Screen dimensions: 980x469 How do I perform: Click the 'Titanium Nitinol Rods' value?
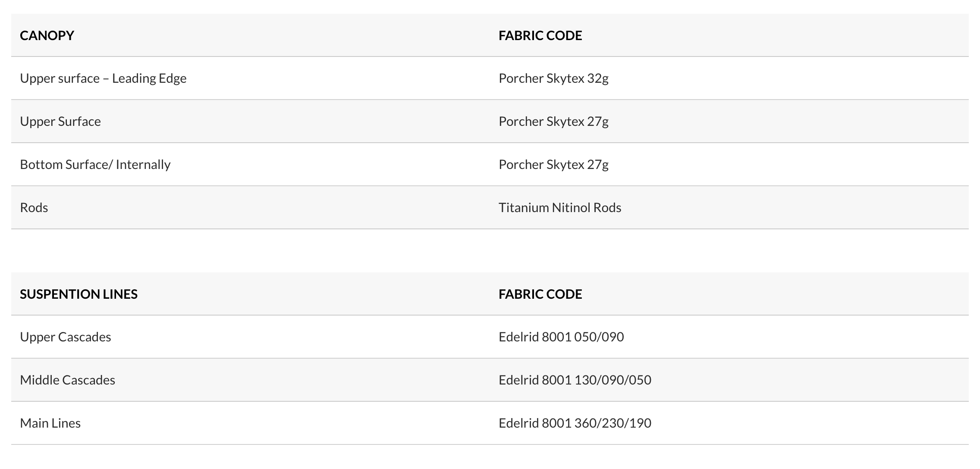tap(560, 208)
